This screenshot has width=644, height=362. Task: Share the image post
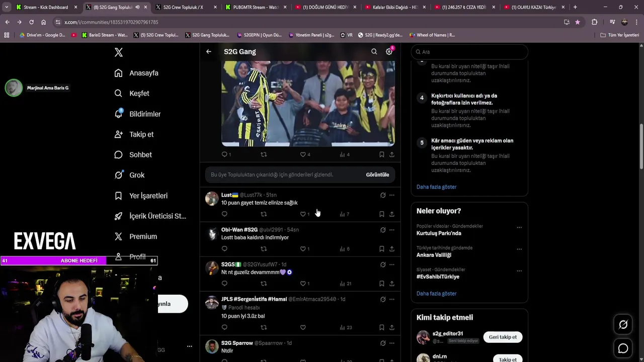pos(391,154)
